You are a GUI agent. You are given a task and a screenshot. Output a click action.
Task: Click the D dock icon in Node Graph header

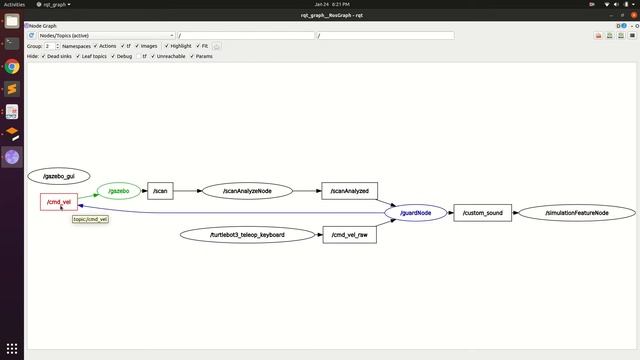[618, 26]
